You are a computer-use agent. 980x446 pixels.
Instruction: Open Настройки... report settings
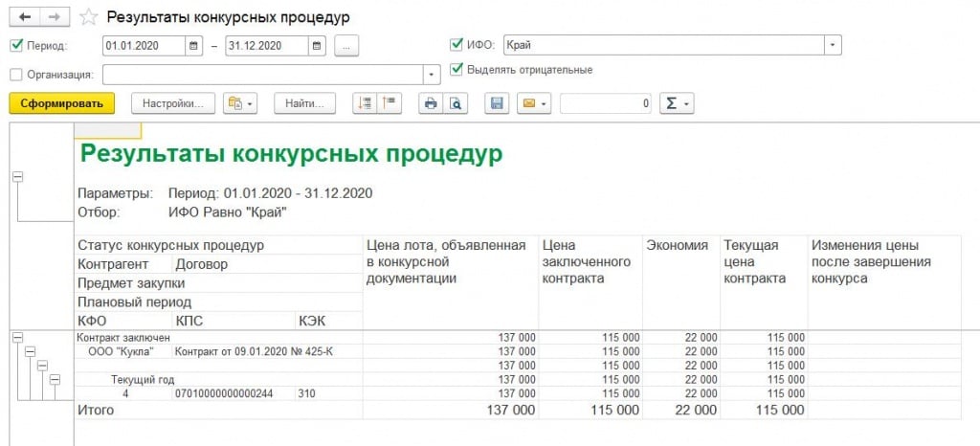tap(173, 103)
